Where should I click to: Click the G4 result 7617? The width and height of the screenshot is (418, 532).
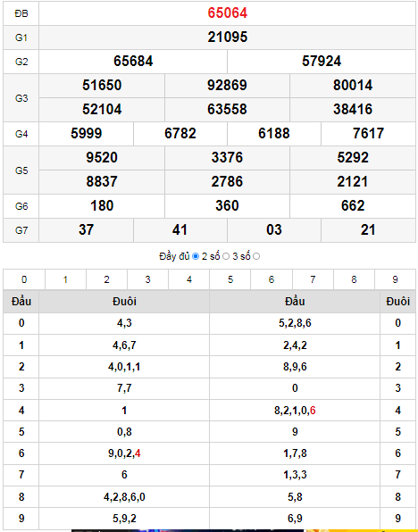(368, 133)
